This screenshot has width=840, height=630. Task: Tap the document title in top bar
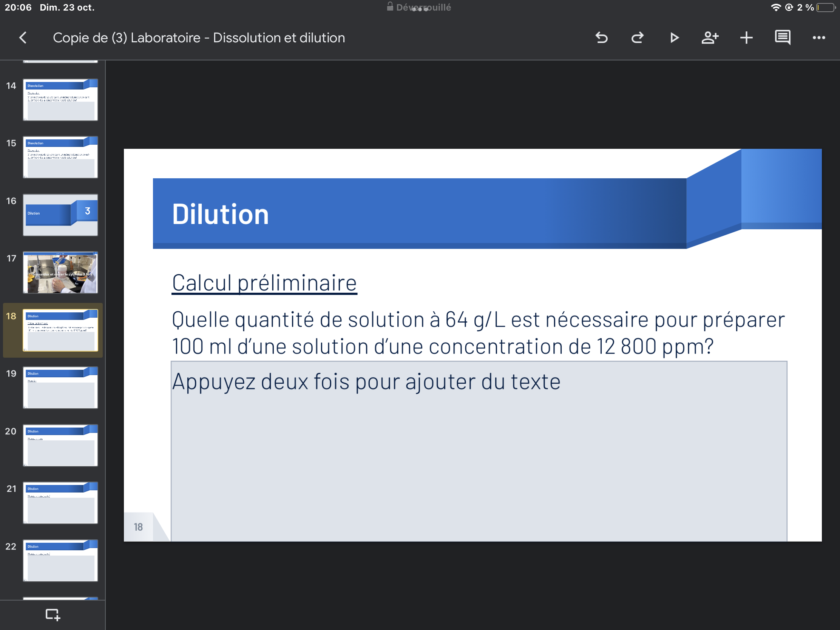tap(199, 38)
